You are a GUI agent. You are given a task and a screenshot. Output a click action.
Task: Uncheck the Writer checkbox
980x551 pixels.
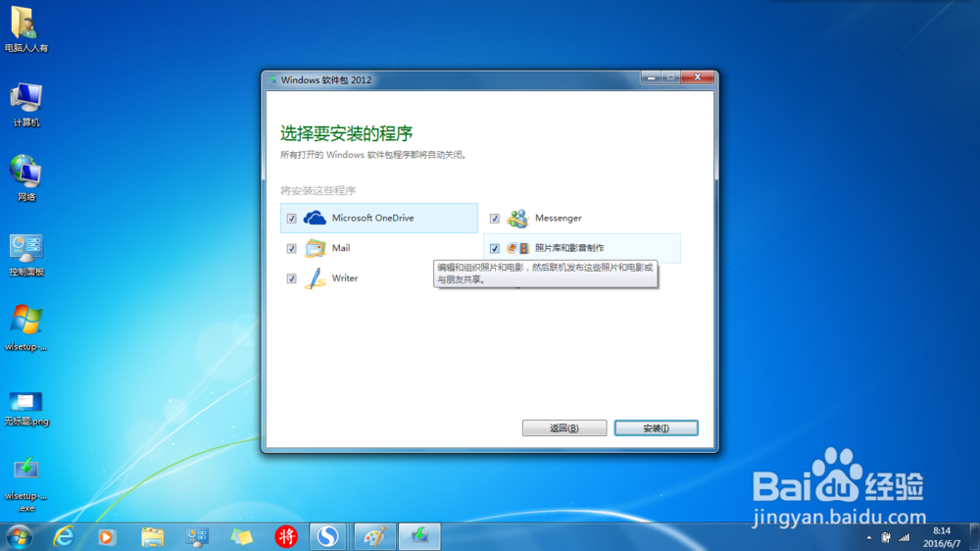pos(291,278)
